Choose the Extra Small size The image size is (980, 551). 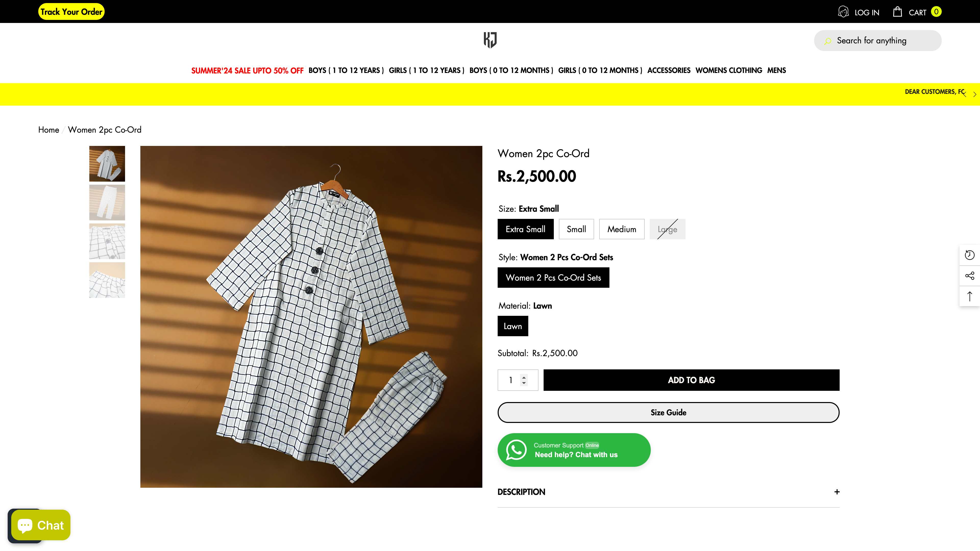point(525,229)
